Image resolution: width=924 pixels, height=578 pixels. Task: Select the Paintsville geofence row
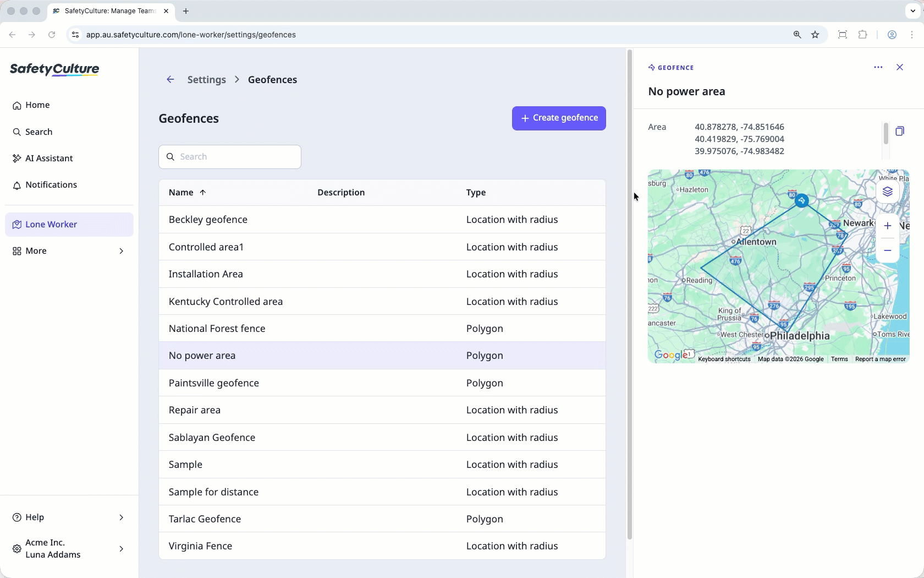382,383
